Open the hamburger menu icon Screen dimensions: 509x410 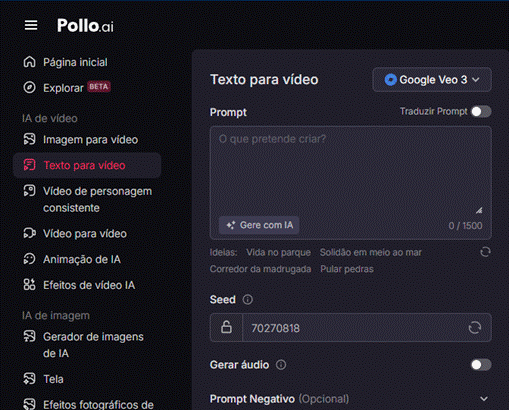31,25
